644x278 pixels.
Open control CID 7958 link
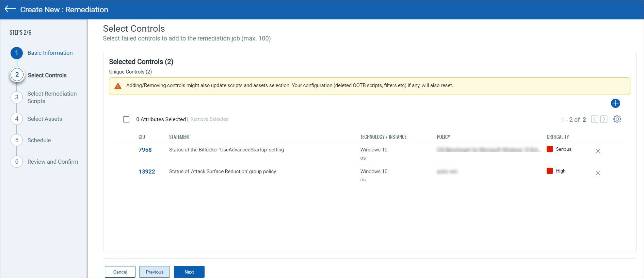[x=145, y=150]
